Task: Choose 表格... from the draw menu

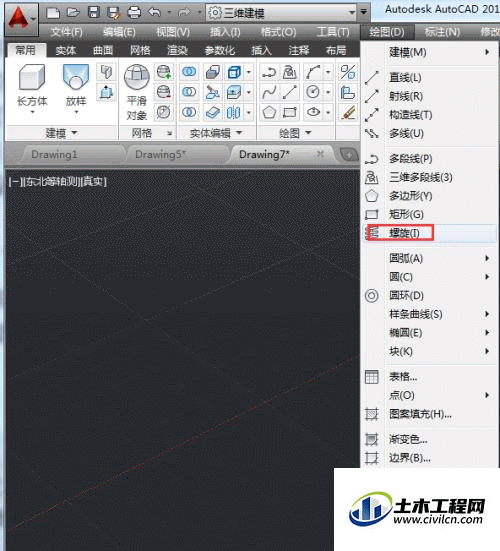Action: pyautogui.click(x=429, y=377)
